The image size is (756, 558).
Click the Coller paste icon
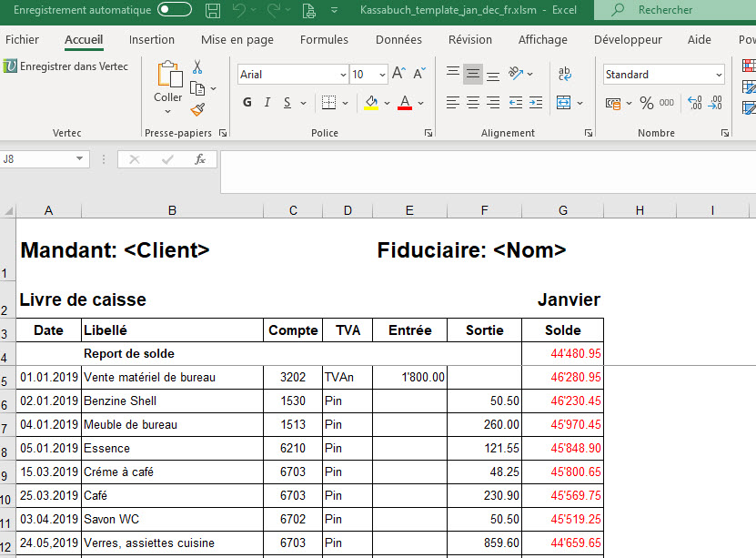pyautogui.click(x=168, y=77)
